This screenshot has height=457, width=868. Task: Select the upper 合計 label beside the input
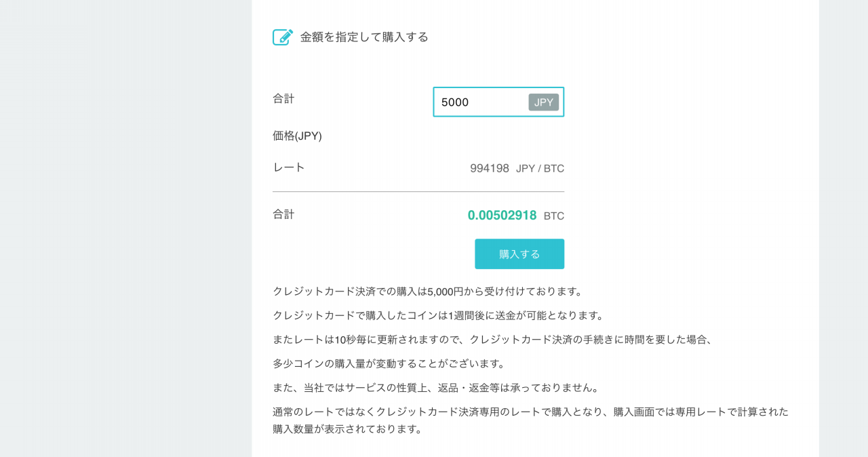[283, 98]
